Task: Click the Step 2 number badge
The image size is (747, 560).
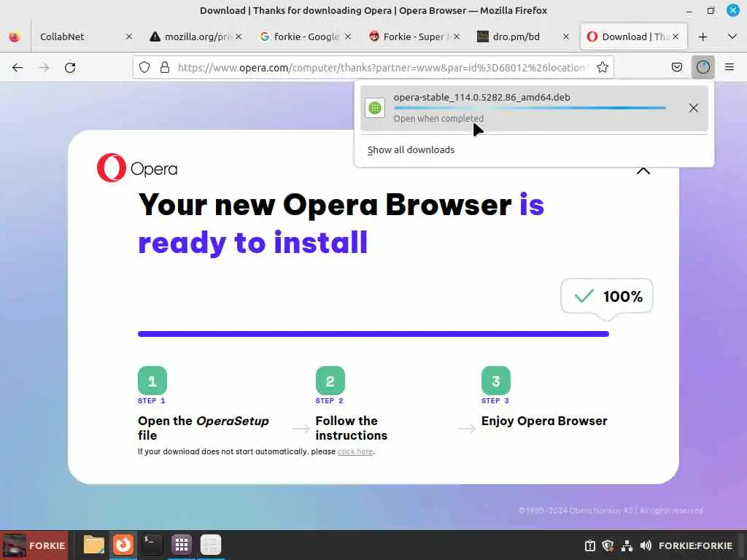Action: 330,381
